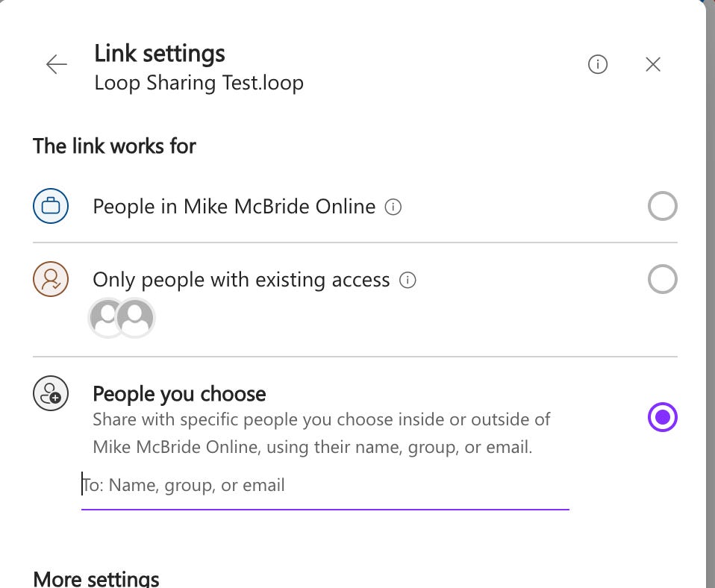Click the Loop Sharing Test.loop file name
Viewport: 715px width, 588px height.
pyautogui.click(x=199, y=83)
